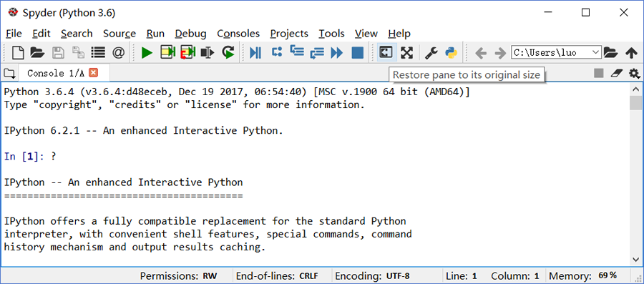Clear the console with the eraser icon
The image size is (644, 284).
617,73
